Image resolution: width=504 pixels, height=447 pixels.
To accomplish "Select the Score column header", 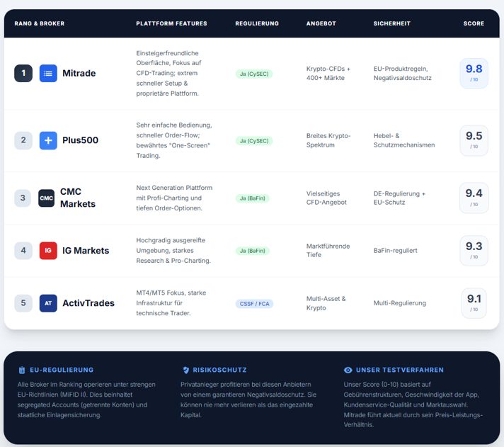I will click(474, 23).
